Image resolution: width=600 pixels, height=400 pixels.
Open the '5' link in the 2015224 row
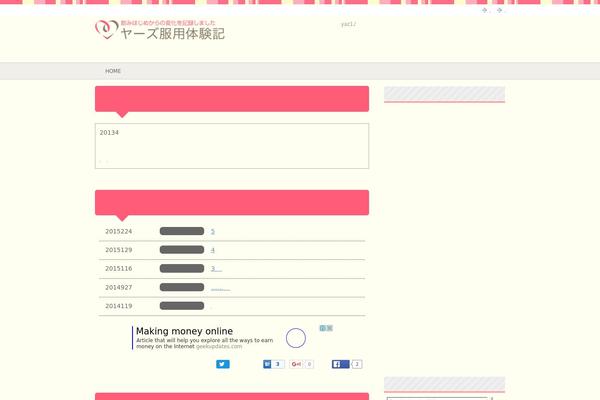pyautogui.click(x=213, y=232)
